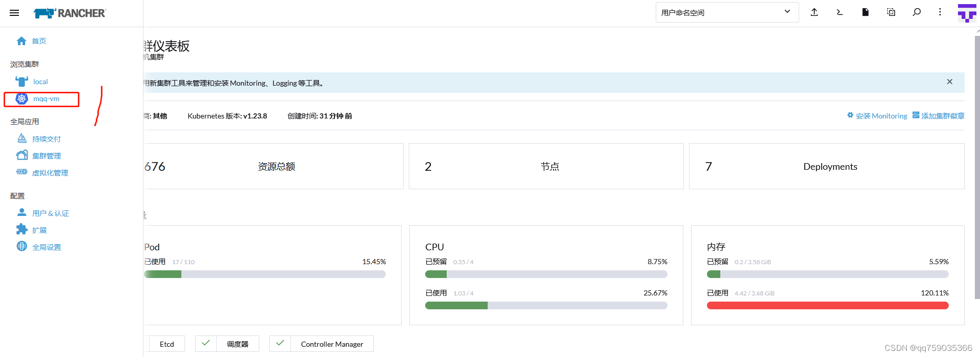The image size is (980, 357).
Task: Click the page vertical scrollbar
Action: 977,167
